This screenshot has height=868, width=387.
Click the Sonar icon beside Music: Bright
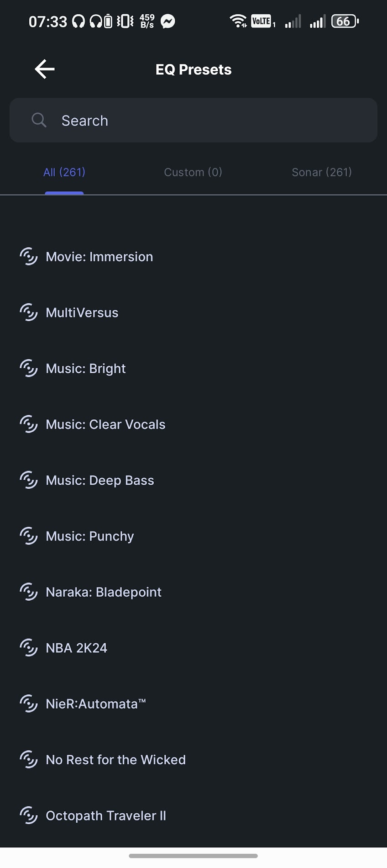coord(29,368)
